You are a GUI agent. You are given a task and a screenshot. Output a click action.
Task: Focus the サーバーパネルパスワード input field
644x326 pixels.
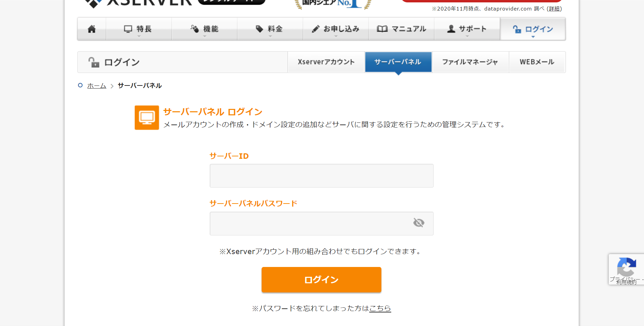(x=322, y=224)
